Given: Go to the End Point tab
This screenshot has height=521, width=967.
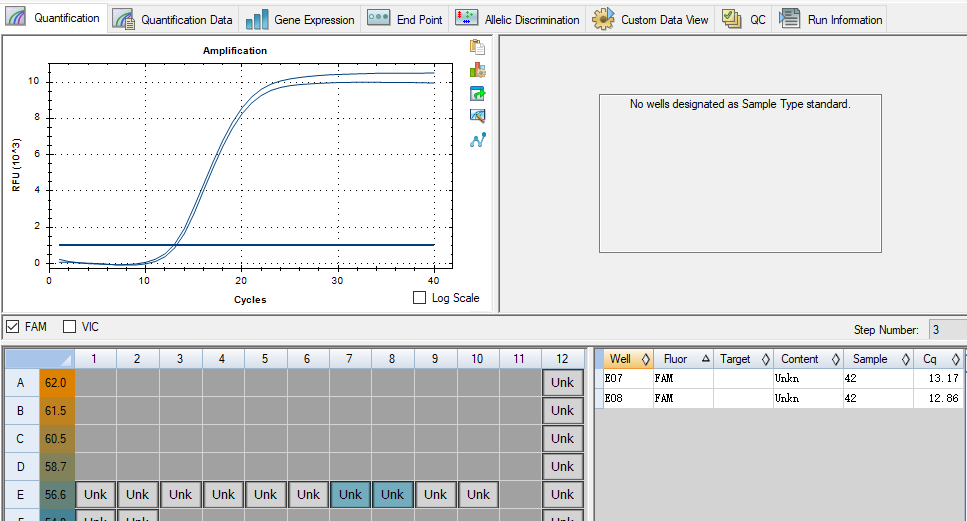Looking at the screenshot, I should click(405, 20).
